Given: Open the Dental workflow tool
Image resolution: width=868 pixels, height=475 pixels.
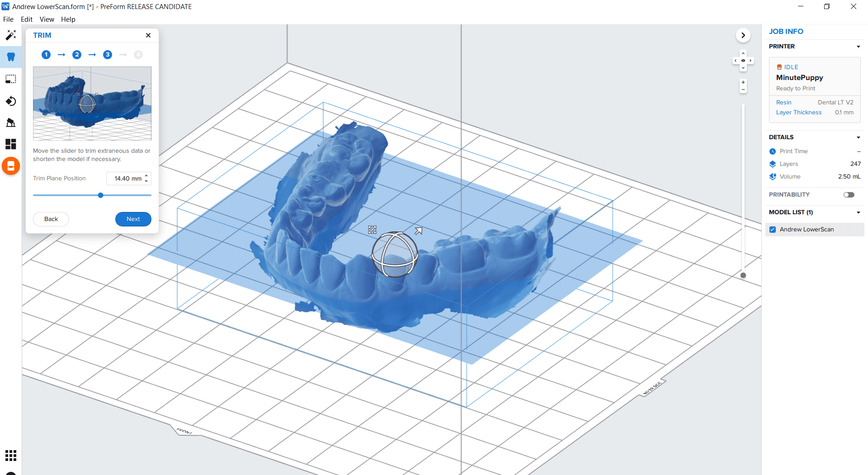Looking at the screenshot, I should point(10,57).
